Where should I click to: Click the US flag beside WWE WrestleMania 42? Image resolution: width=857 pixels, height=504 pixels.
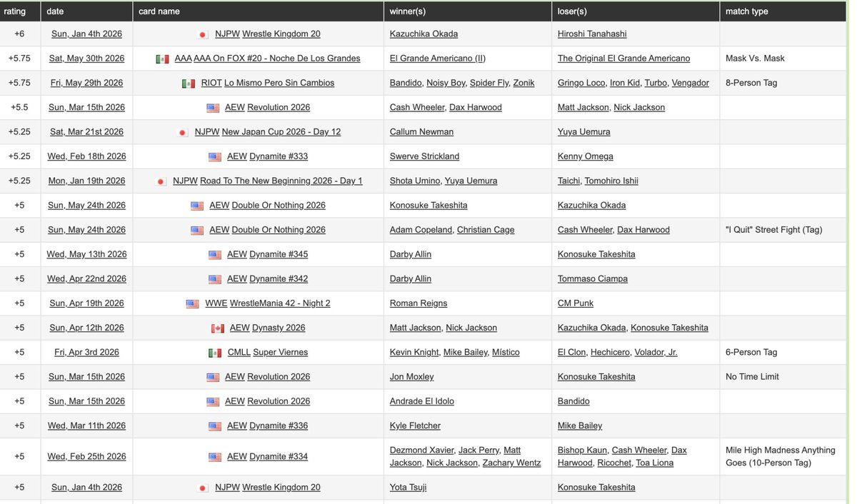click(192, 303)
